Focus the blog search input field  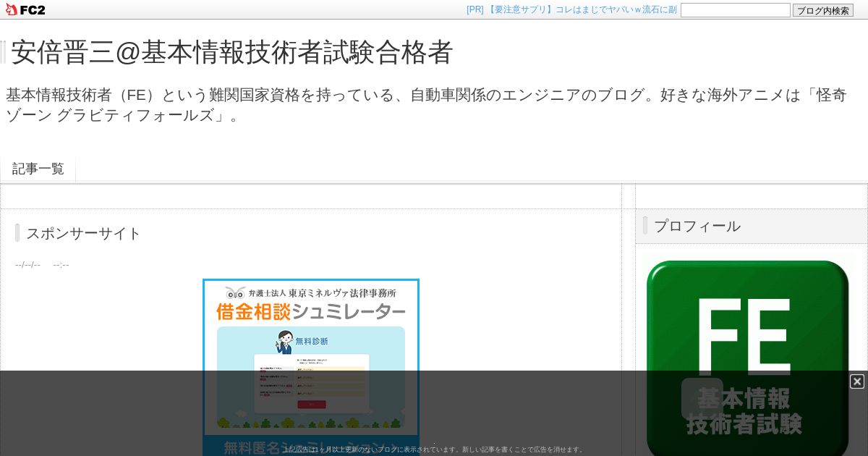point(735,10)
